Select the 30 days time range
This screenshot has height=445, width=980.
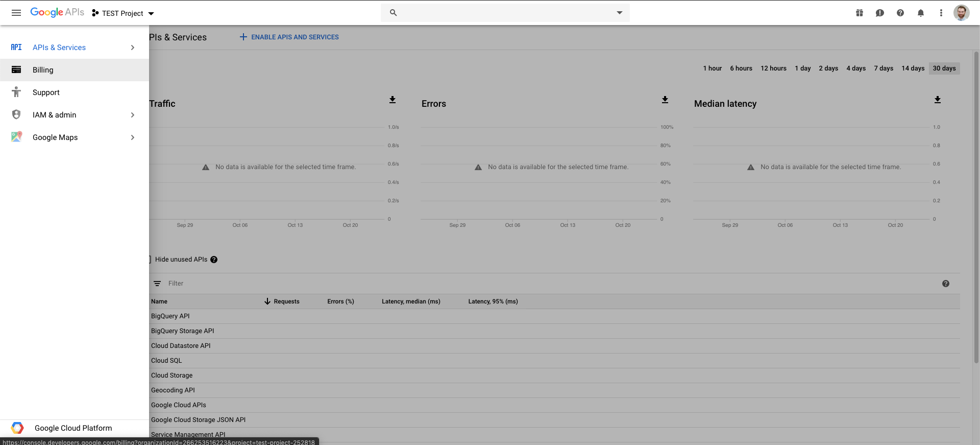click(944, 68)
